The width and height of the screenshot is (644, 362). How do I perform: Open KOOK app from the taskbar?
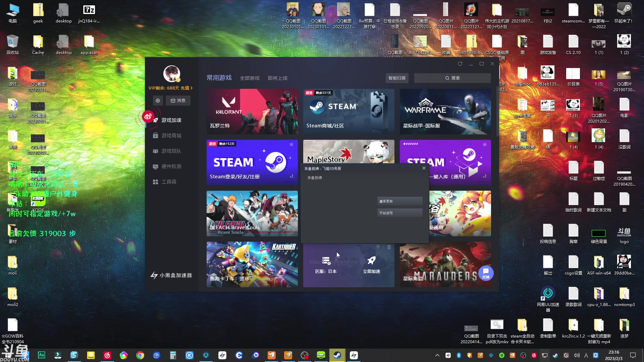pos(321,355)
